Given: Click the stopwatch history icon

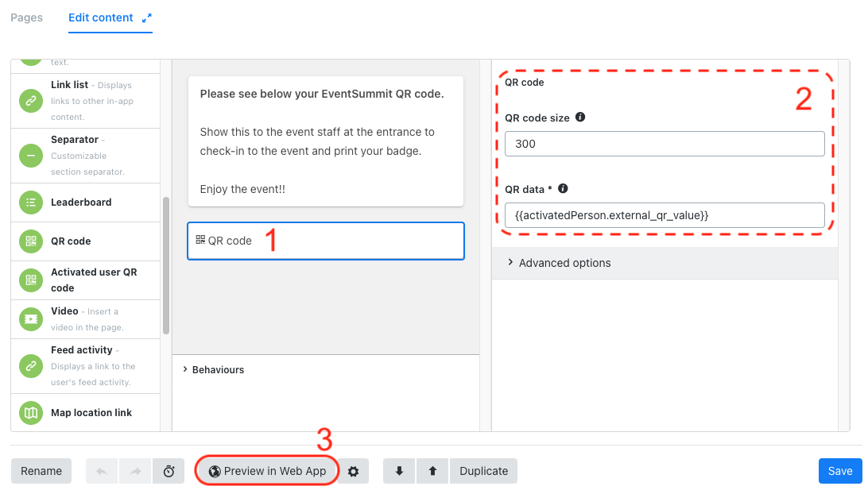Looking at the screenshot, I should click(x=169, y=471).
